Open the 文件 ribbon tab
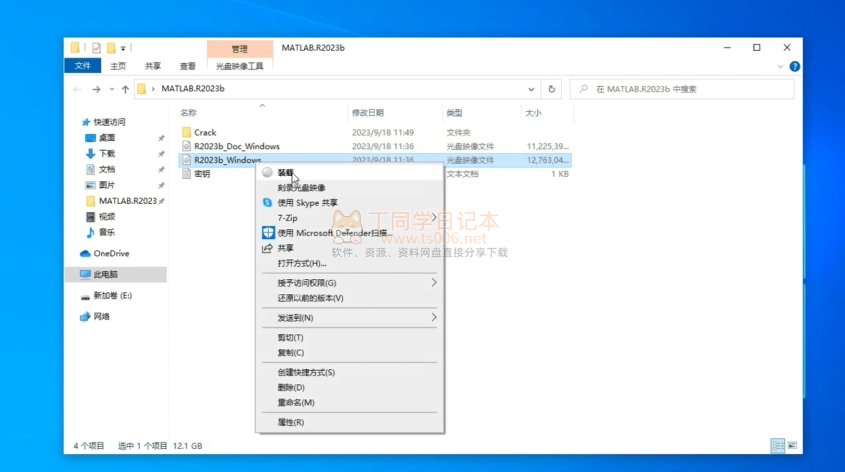Viewport: 845px width, 472px height. tap(82, 66)
